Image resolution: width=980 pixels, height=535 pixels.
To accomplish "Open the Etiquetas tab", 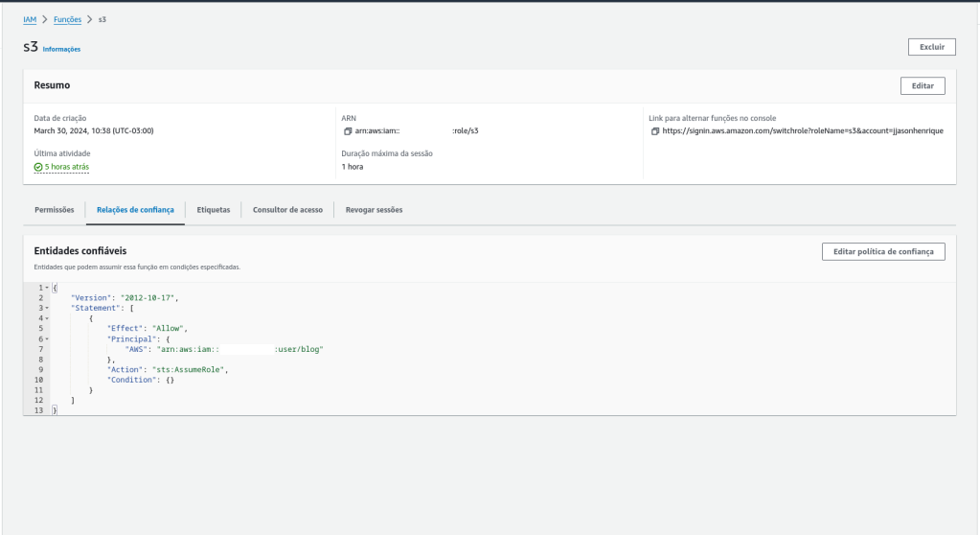I will [213, 209].
